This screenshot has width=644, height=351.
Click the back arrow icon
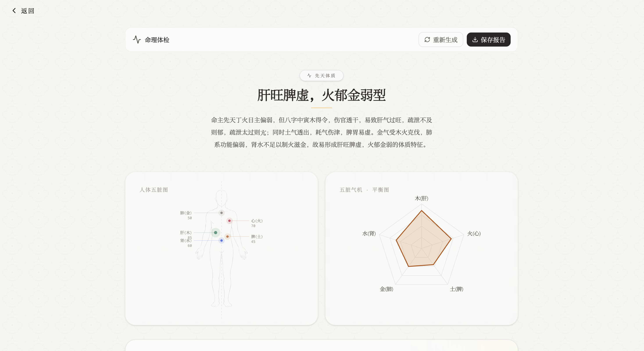coord(14,11)
